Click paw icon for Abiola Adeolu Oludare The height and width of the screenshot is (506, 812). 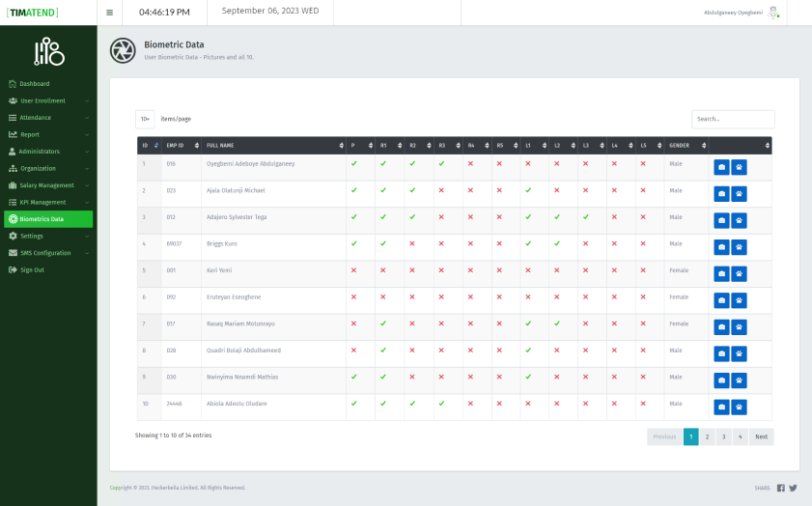pos(739,408)
